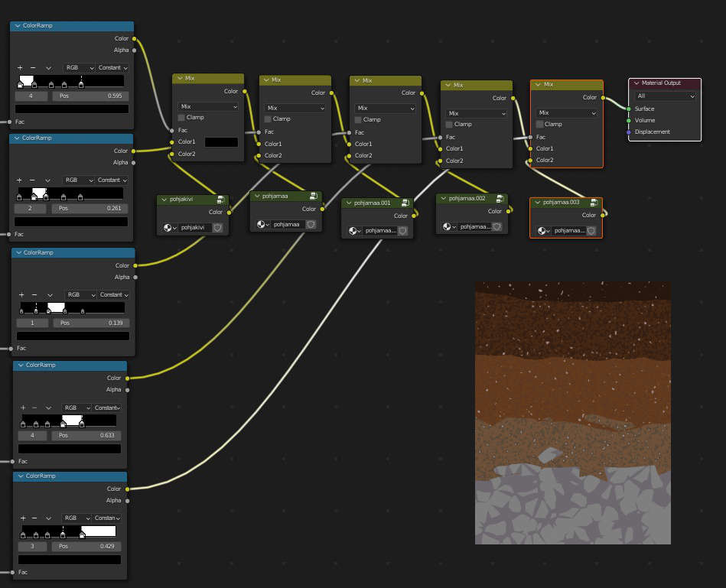Enable Clamp in Mix node with black Color1 swatch
The image size is (726, 588).
(181, 118)
